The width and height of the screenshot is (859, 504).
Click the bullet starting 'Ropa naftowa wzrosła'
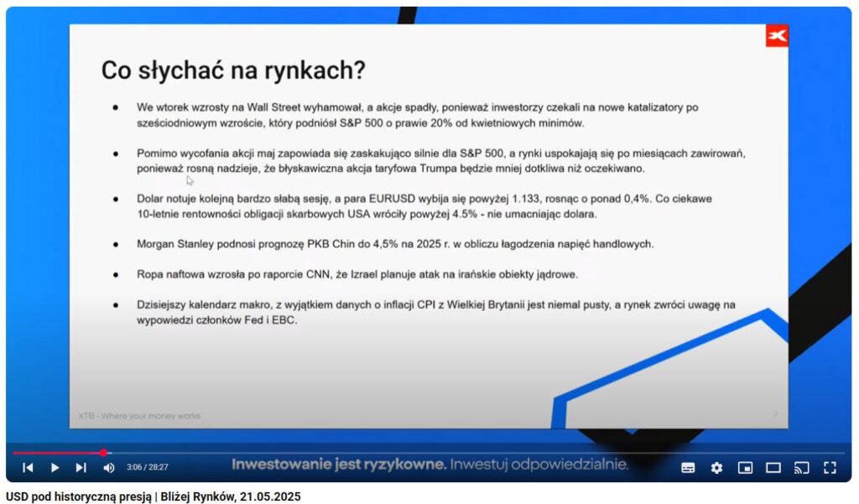coord(357,274)
